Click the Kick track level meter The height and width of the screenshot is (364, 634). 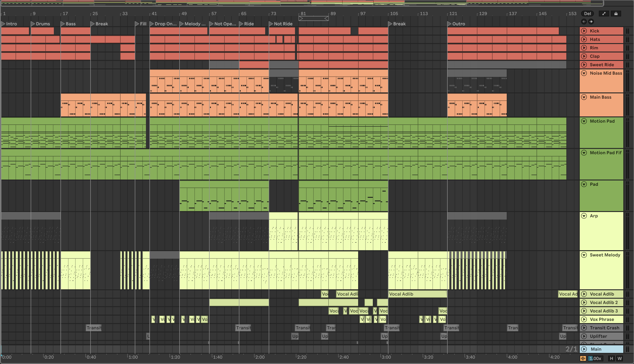click(628, 31)
